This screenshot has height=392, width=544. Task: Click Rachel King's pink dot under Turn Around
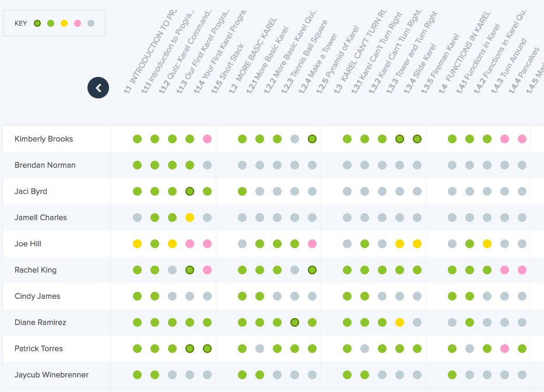(504, 270)
